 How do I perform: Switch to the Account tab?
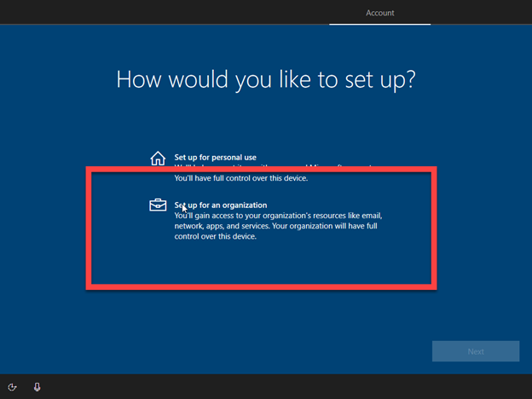click(x=380, y=13)
